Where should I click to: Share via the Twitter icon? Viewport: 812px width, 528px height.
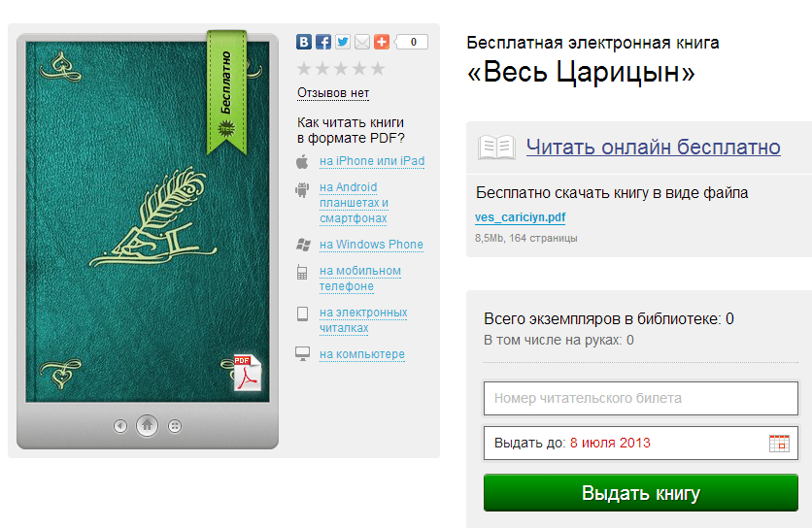pyautogui.click(x=342, y=42)
